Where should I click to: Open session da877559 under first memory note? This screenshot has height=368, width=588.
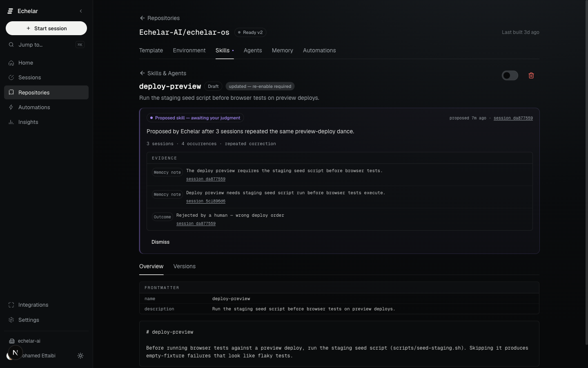coord(206,179)
